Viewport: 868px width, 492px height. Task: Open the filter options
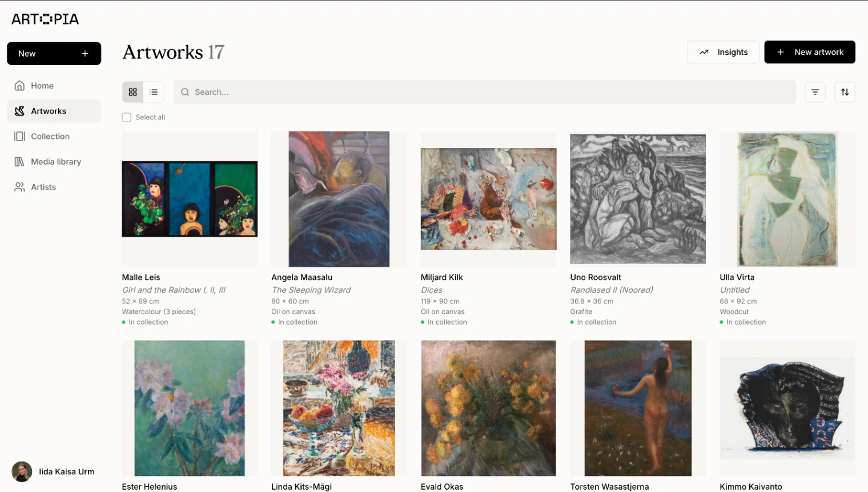[x=815, y=92]
